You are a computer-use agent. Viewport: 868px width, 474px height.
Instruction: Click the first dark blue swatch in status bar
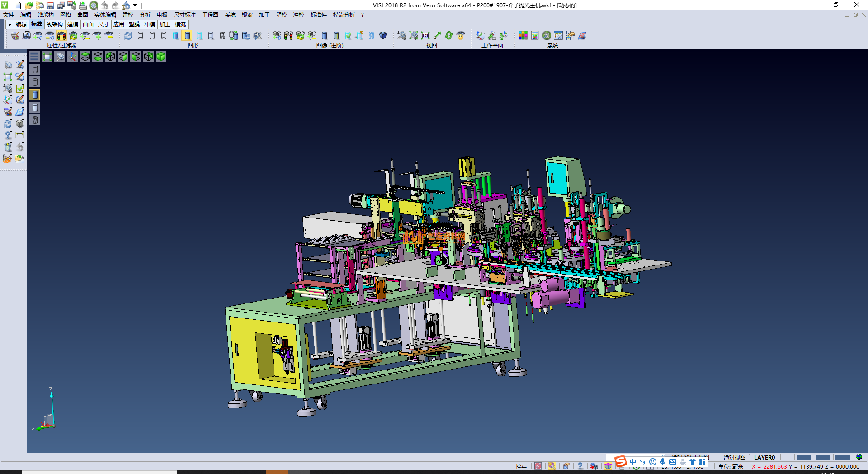point(803,457)
